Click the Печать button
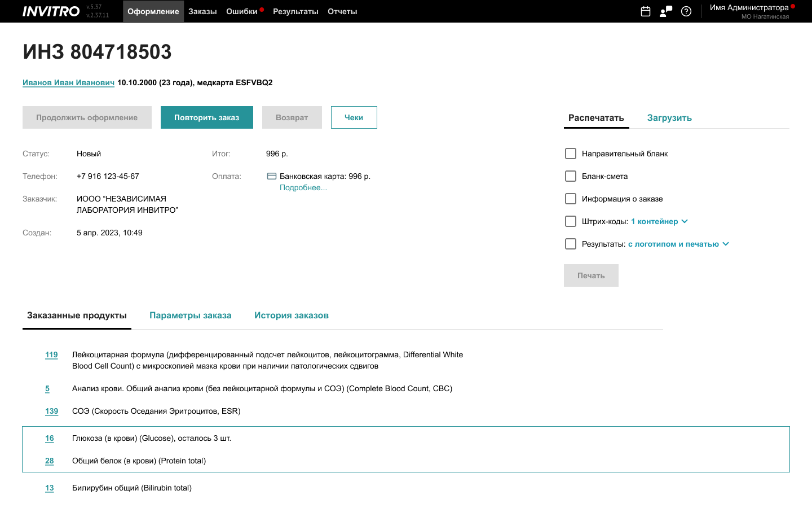The width and height of the screenshot is (812, 508). point(591,275)
